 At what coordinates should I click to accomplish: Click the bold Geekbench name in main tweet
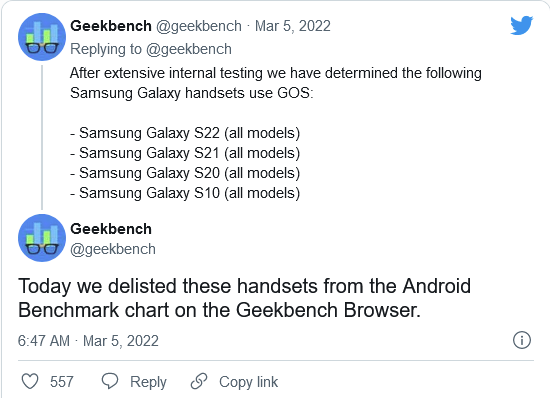point(111,229)
